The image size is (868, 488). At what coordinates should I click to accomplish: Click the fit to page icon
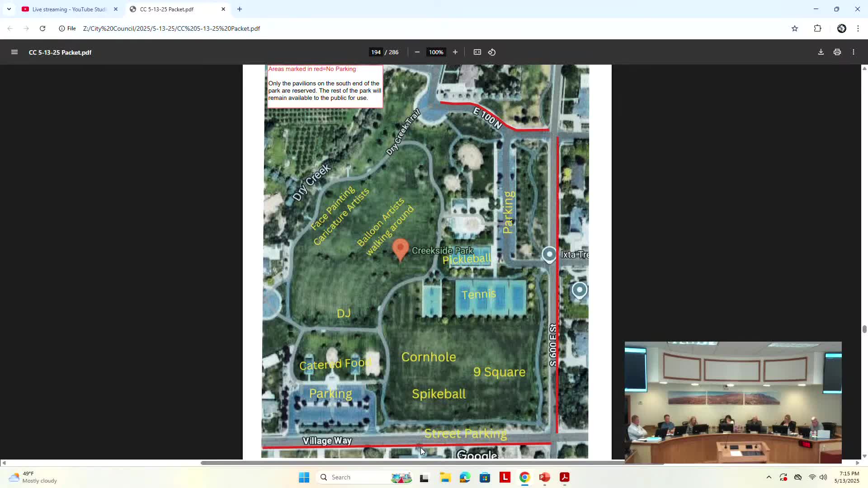(x=477, y=52)
